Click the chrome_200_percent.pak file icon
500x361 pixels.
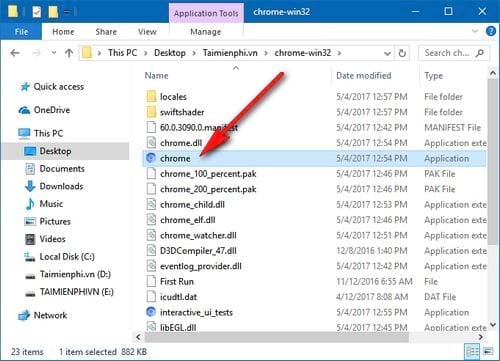[151, 189]
